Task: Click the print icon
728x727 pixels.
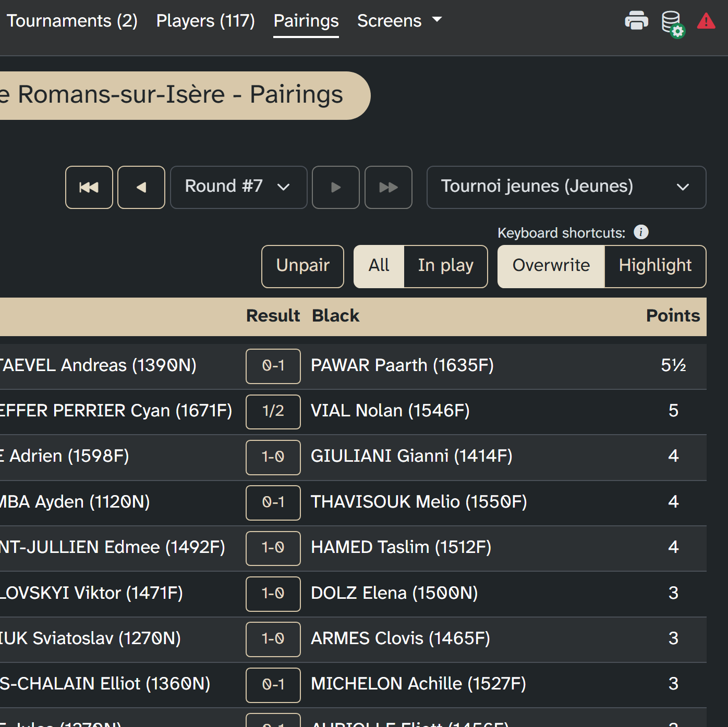Action: (x=636, y=21)
